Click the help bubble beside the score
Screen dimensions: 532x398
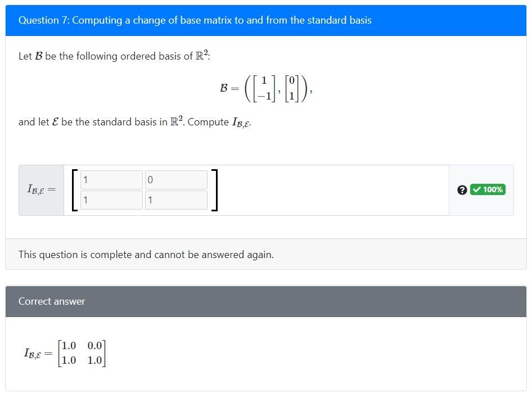tap(462, 189)
